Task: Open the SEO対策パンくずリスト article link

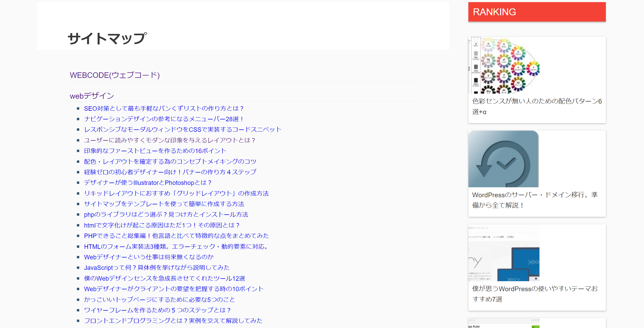Action: point(164,108)
